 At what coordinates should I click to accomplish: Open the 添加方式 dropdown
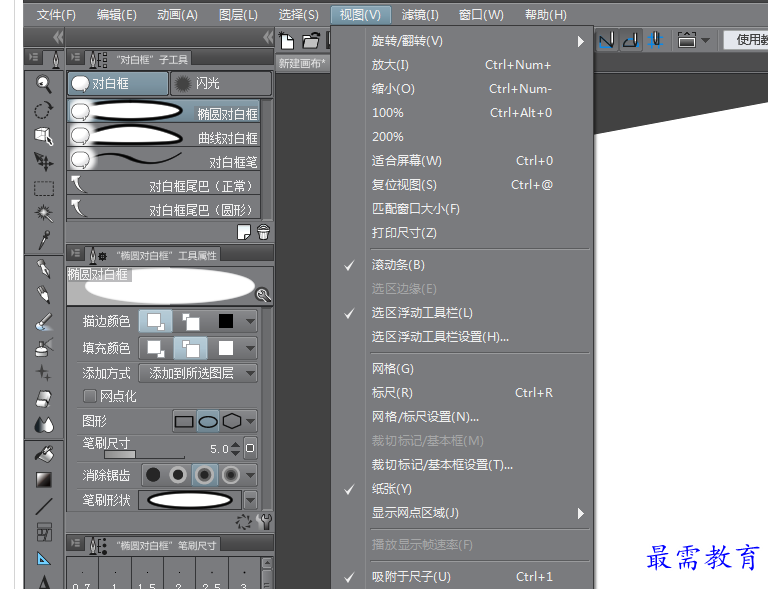198,373
